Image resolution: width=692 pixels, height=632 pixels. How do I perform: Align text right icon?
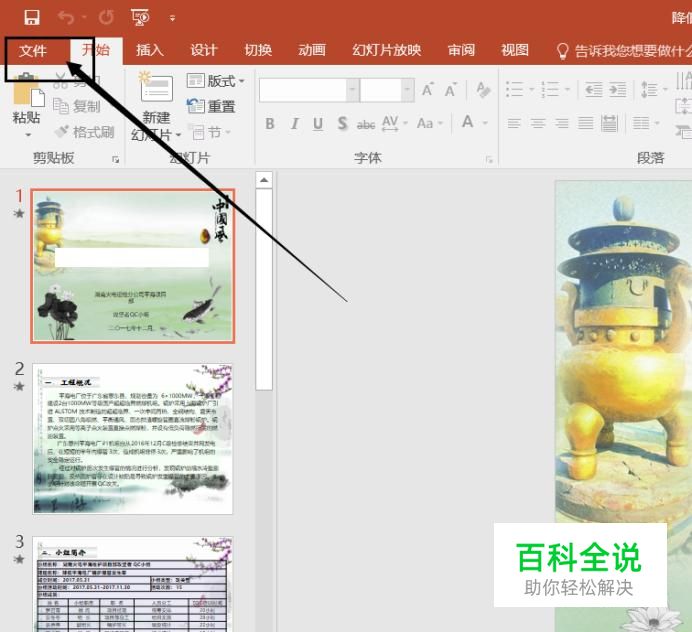click(562, 123)
